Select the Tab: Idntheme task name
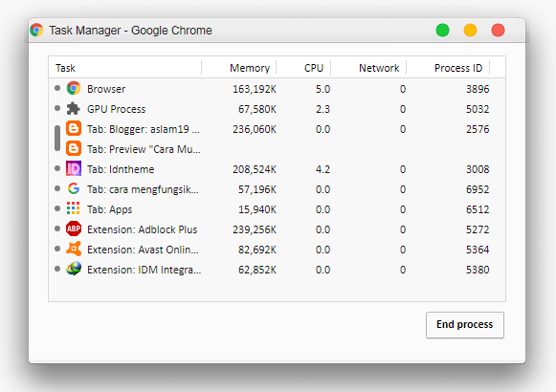 [121, 169]
